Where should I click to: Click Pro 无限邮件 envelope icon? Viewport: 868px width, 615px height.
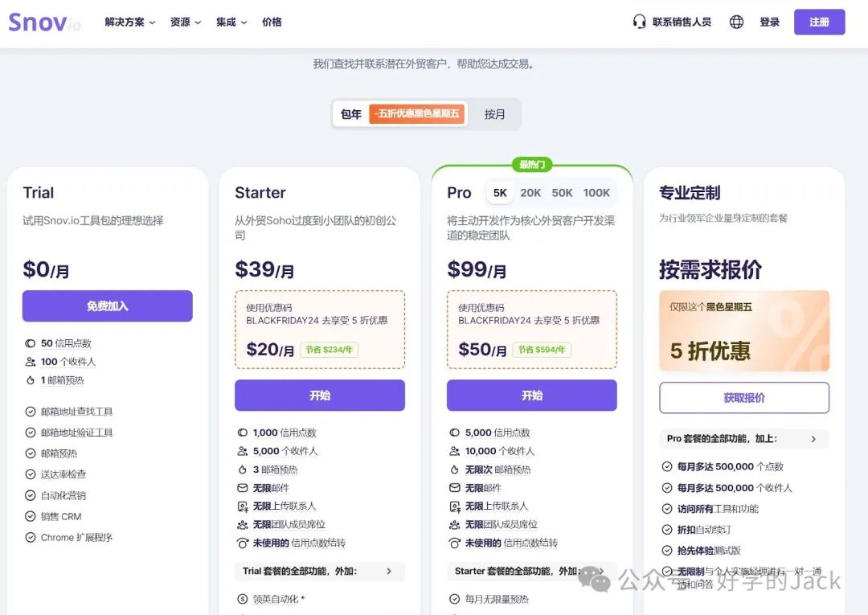tap(454, 488)
